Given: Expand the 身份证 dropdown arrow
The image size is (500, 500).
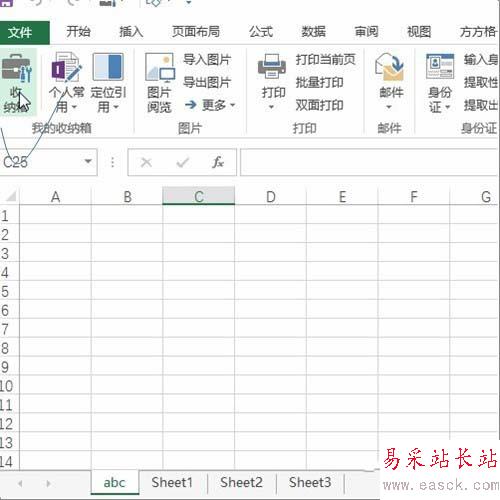Looking at the screenshot, I should click(x=448, y=107).
